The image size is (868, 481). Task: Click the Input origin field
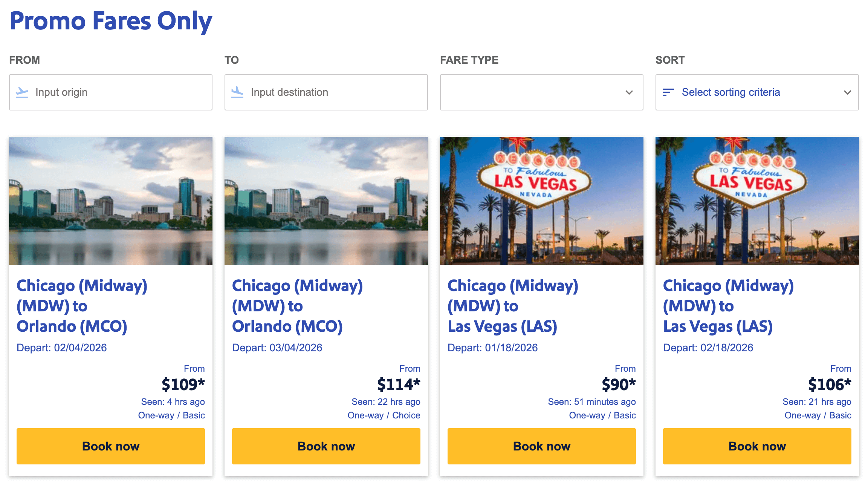(x=109, y=92)
